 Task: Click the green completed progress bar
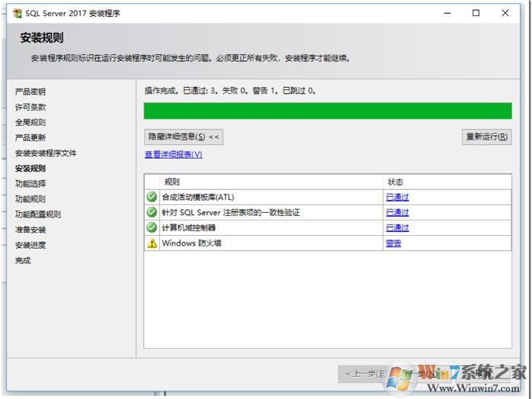point(328,111)
